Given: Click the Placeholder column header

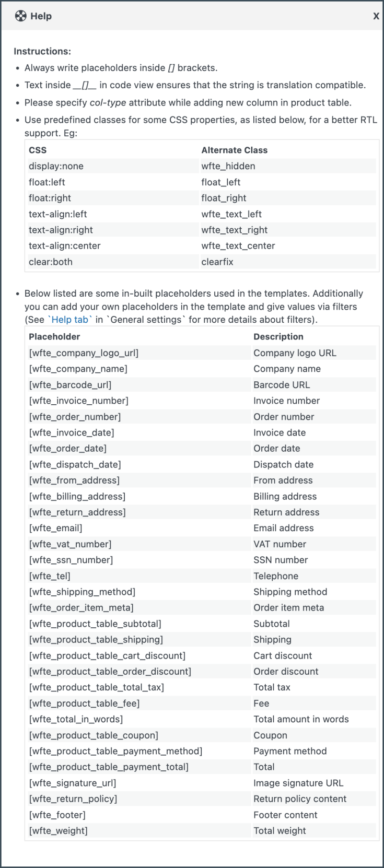Looking at the screenshot, I should coord(54,337).
